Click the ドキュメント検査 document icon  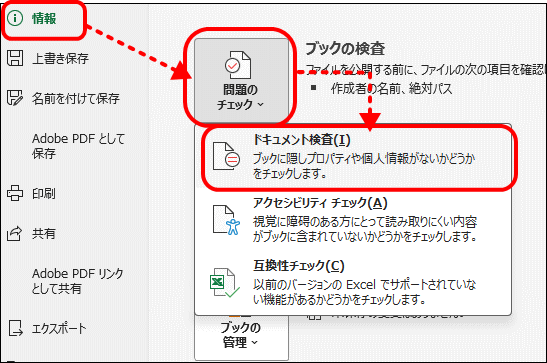point(226,157)
